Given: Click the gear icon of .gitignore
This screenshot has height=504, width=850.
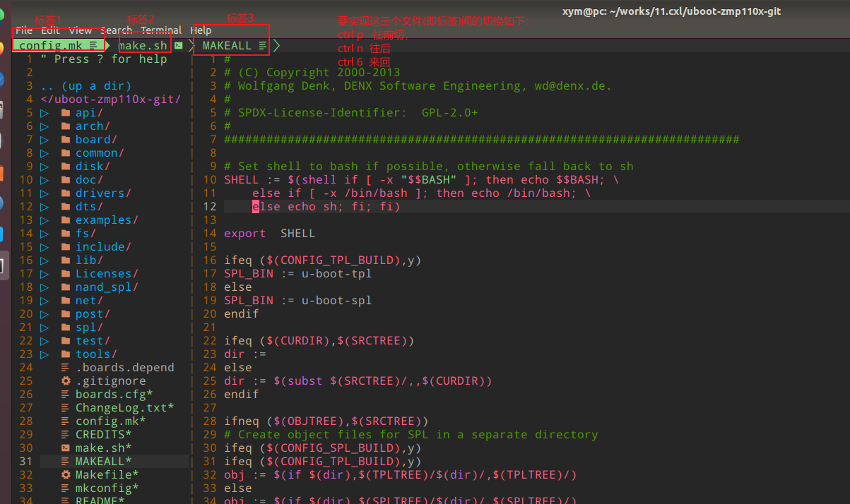Looking at the screenshot, I should pyautogui.click(x=66, y=381).
